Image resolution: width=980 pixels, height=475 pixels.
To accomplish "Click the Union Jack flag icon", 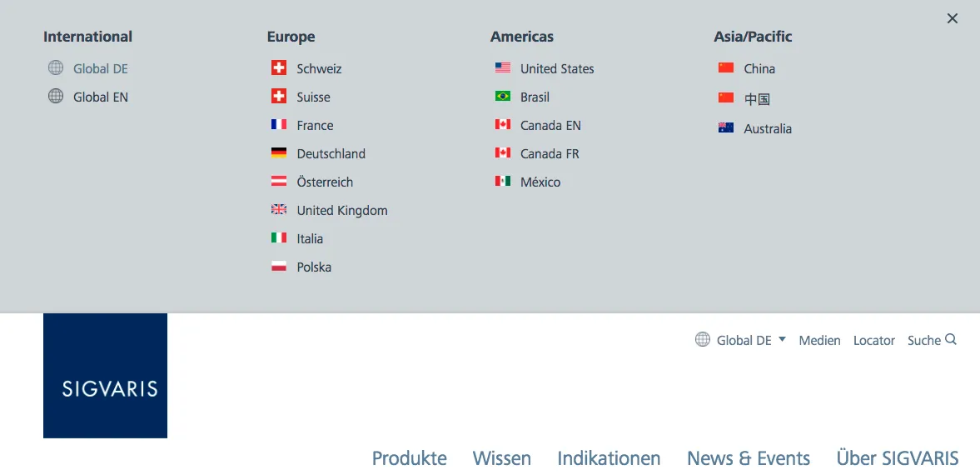I will pyautogui.click(x=279, y=210).
